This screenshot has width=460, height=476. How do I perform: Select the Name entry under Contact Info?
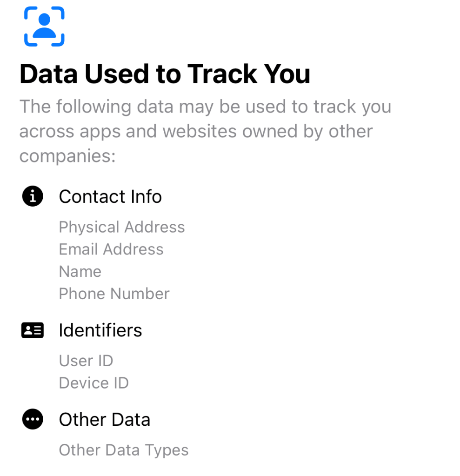[80, 272]
